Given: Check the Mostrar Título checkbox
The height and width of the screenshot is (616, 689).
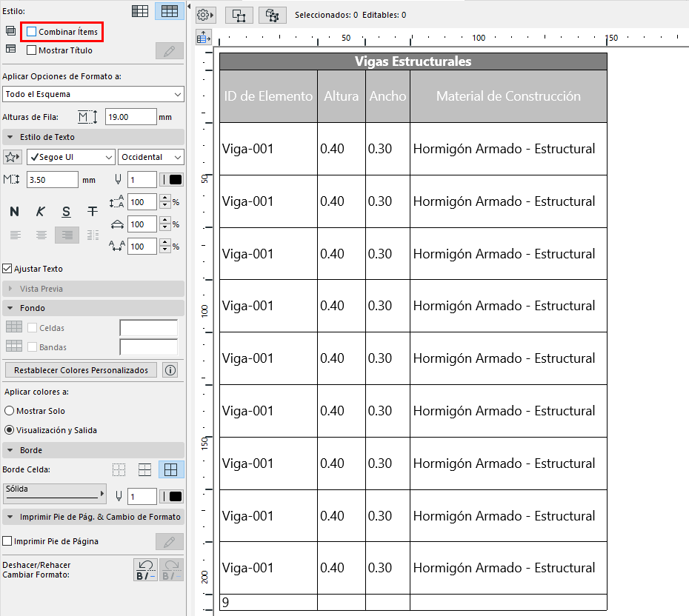Looking at the screenshot, I should [32, 50].
